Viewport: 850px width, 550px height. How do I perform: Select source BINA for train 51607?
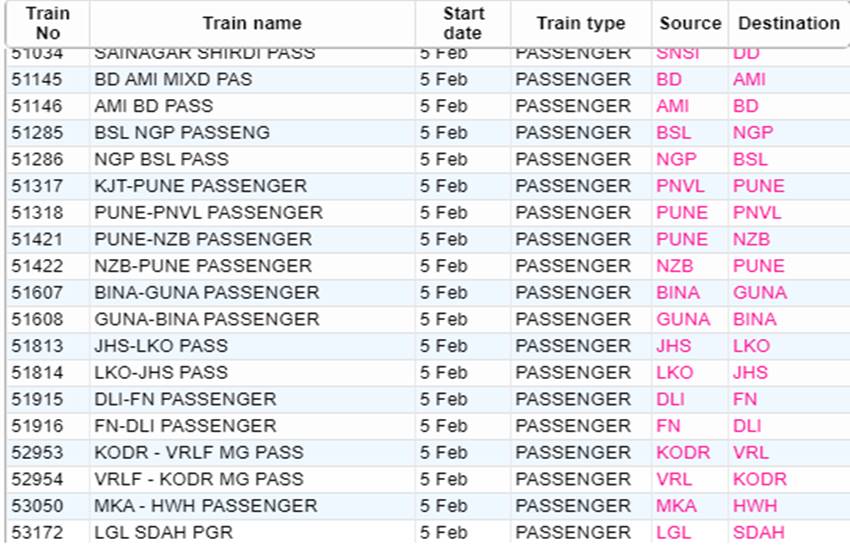[678, 293]
